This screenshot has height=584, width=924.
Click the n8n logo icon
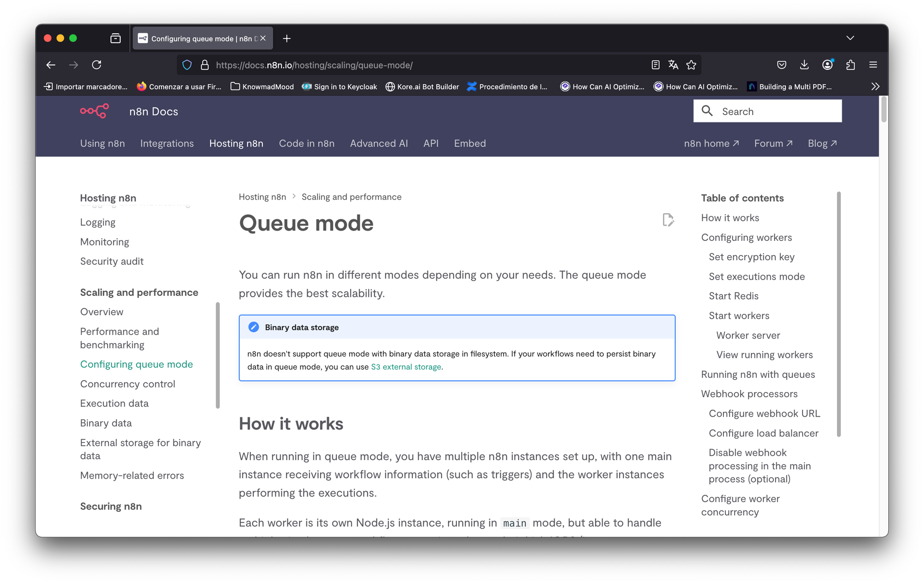click(x=94, y=111)
